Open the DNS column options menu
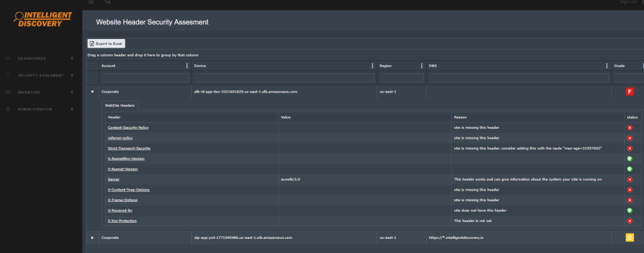Viewport: 644px width, 253px height. pos(607,66)
